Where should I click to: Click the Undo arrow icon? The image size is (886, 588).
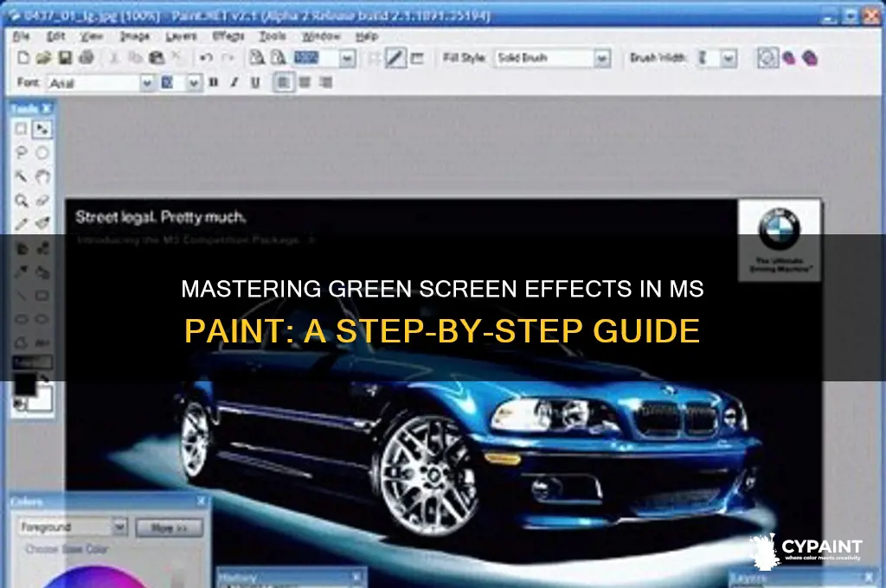tap(206, 58)
